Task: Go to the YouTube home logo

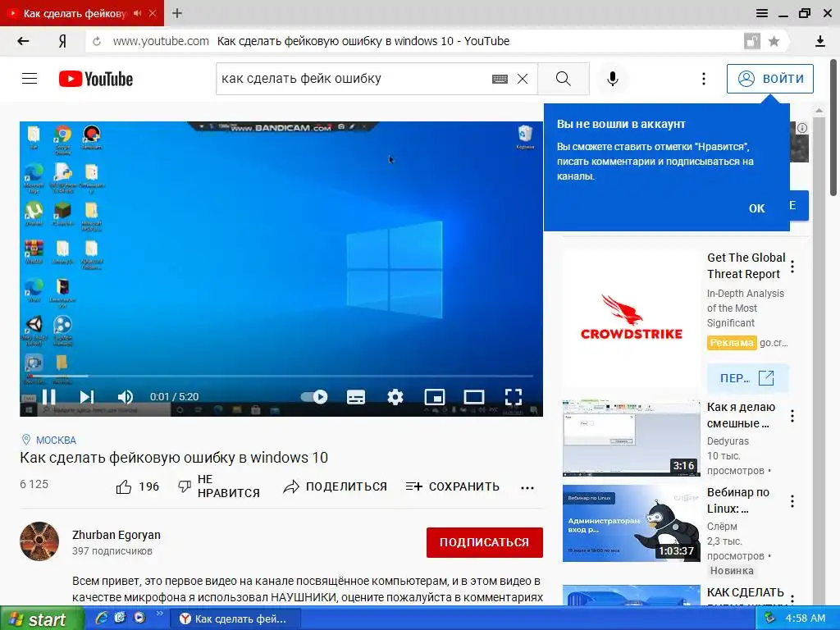Action: 96,79
